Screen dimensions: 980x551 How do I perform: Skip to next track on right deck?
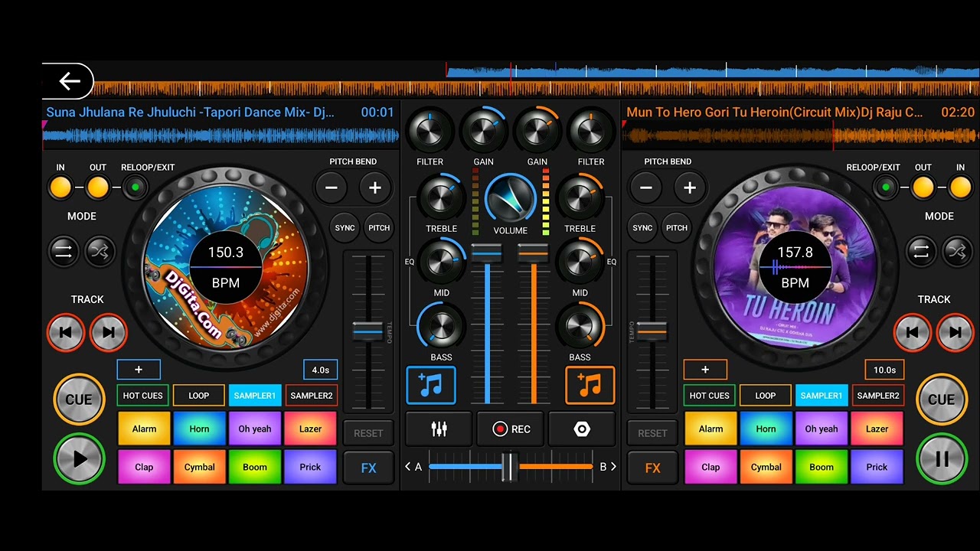[x=955, y=332]
